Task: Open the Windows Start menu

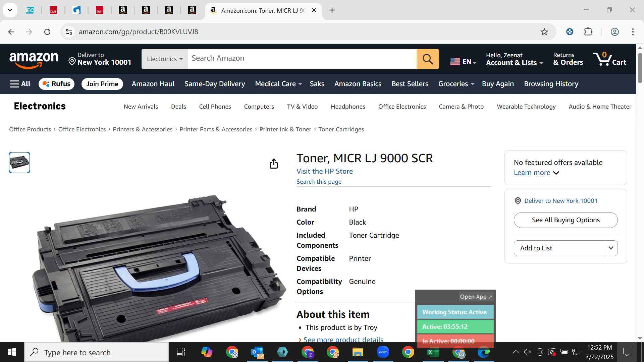Action: pyautogui.click(x=12, y=352)
